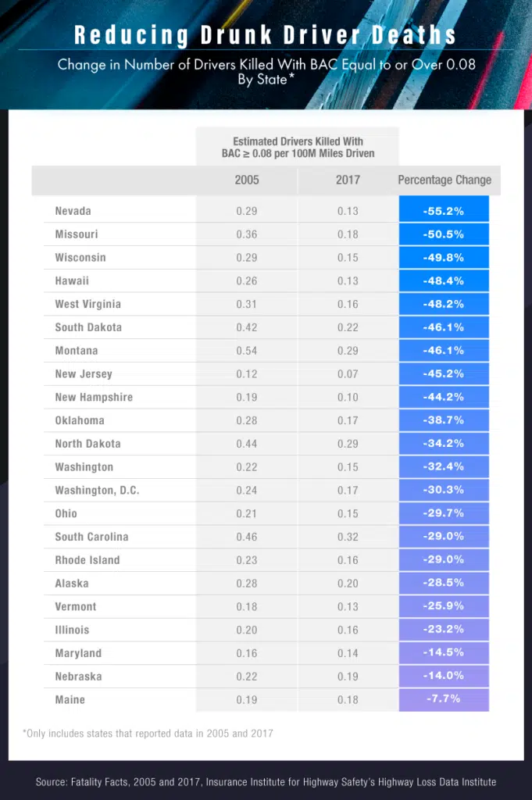The width and height of the screenshot is (532, 800).
Task: Click the Source Fatality Facts citation line
Action: pyautogui.click(x=266, y=781)
